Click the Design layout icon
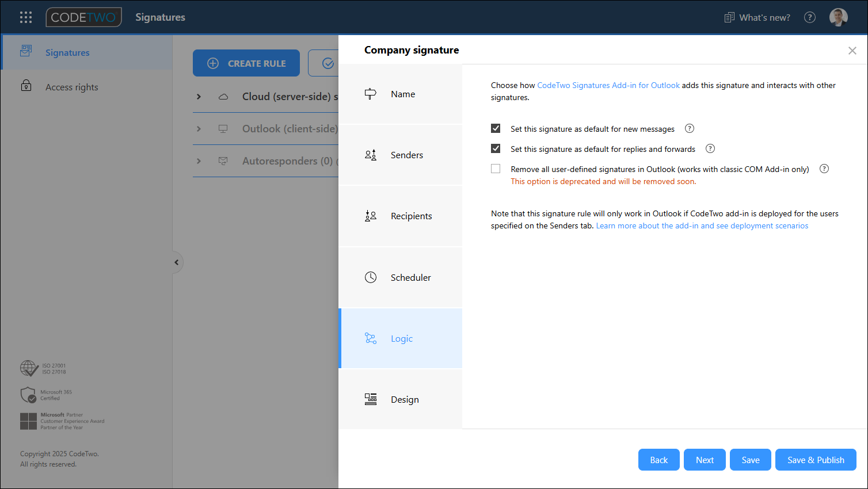The width and height of the screenshot is (868, 489). click(x=371, y=399)
